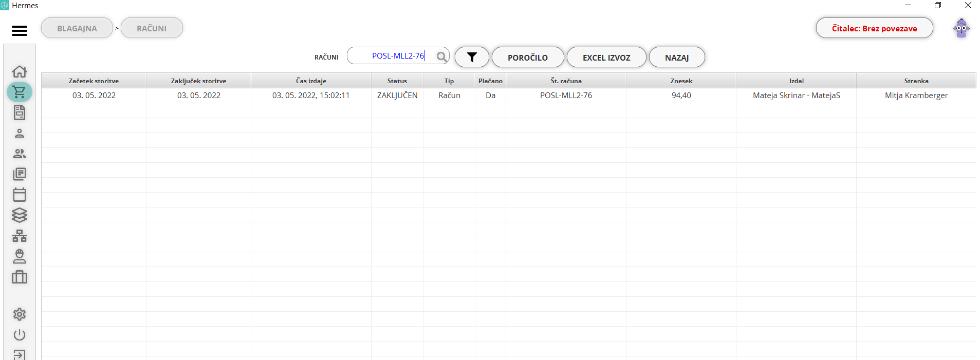Sort by Status column header
Screen dimensions: 980x360
coord(397,81)
